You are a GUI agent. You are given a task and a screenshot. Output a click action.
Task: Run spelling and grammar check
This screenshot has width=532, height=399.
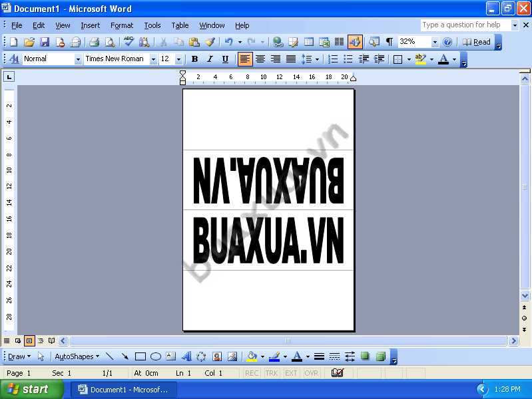(x=129, y=42)
